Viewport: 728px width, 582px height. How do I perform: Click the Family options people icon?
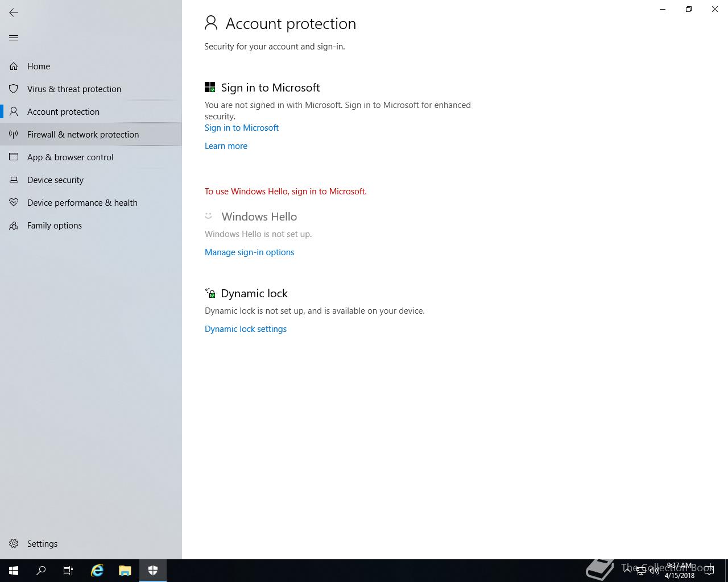pyautogui.click(x=14, y=226)
